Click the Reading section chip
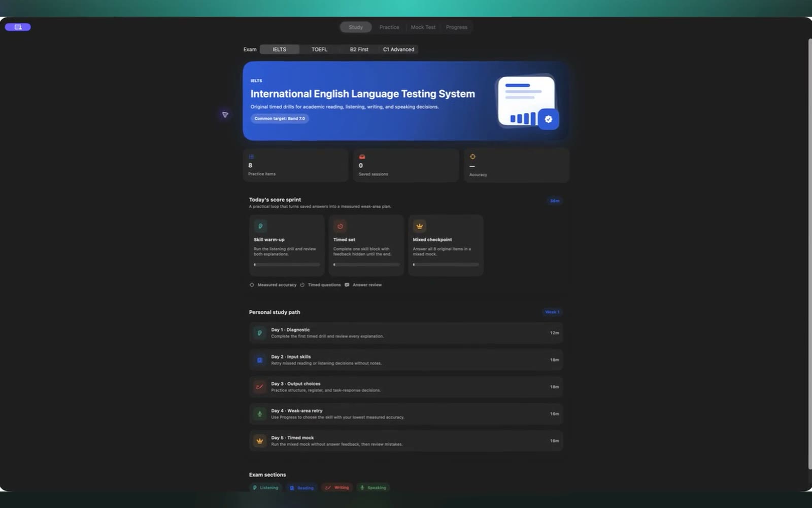Viewport: 812px width, 508px height. pos(301,488)
